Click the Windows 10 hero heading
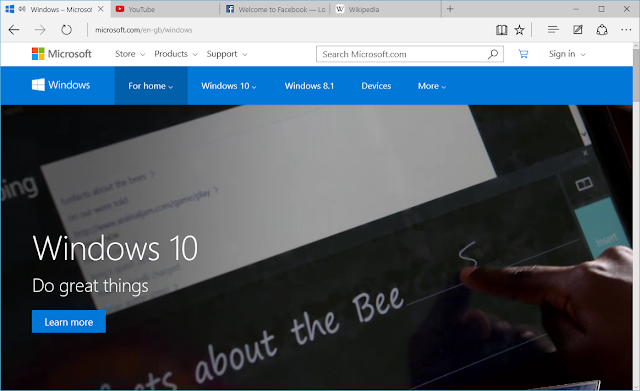This screenshot has width=640, height=391. point(115,248)
